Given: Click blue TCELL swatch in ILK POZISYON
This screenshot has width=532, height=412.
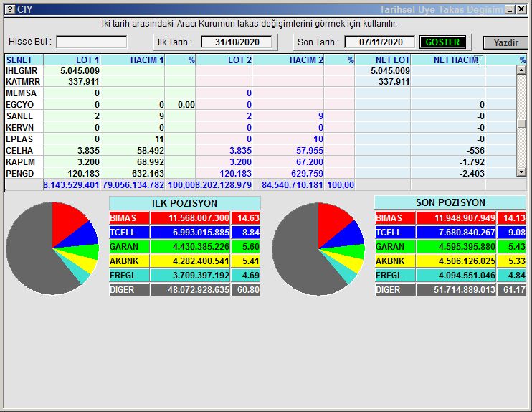Looking at the screenshot, I should coord(129,233).
